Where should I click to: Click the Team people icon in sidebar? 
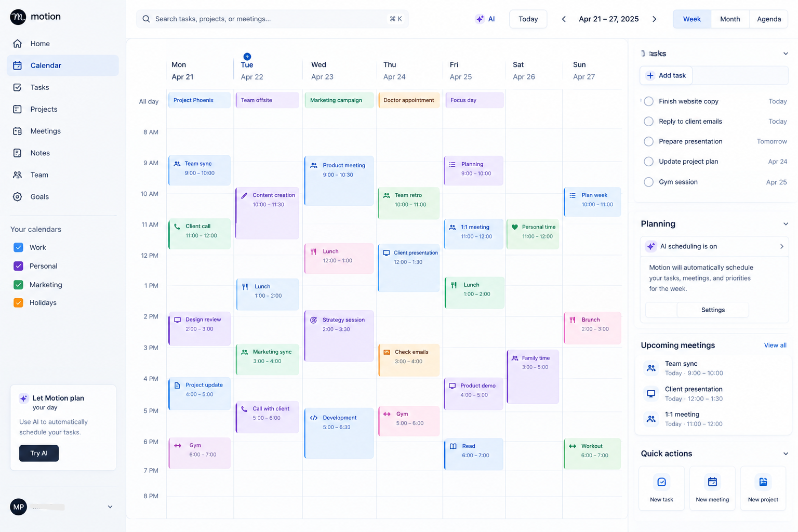(x=18, y=175)
